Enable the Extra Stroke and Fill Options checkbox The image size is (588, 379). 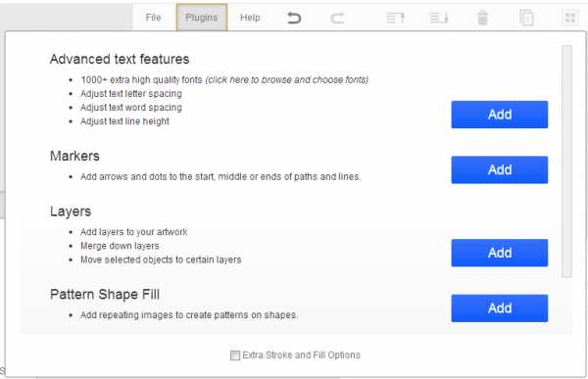(x=235, y=355)
